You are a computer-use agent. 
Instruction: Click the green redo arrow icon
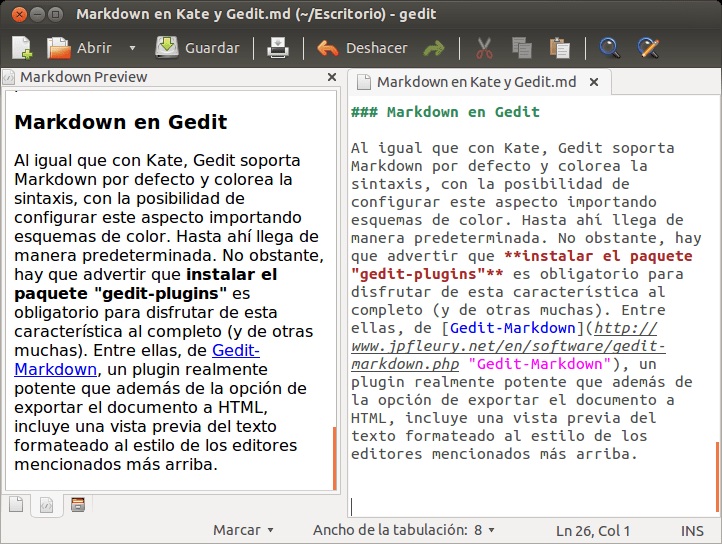[x=434, y=48]
